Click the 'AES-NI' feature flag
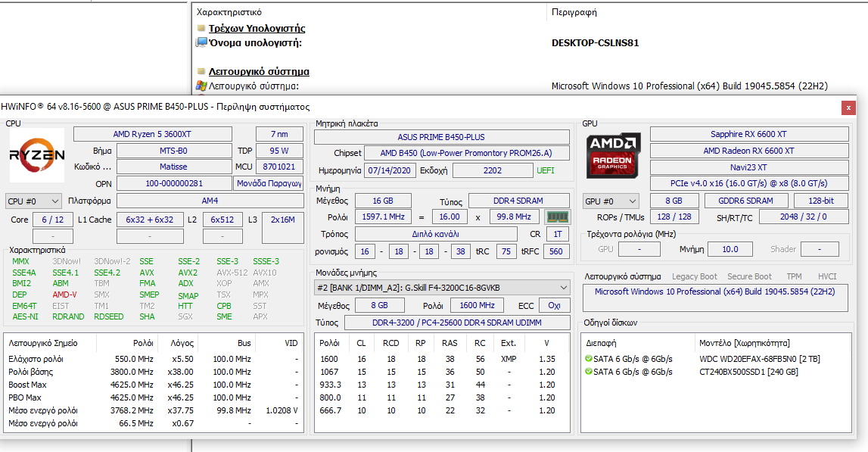 (x=26, y=316)
